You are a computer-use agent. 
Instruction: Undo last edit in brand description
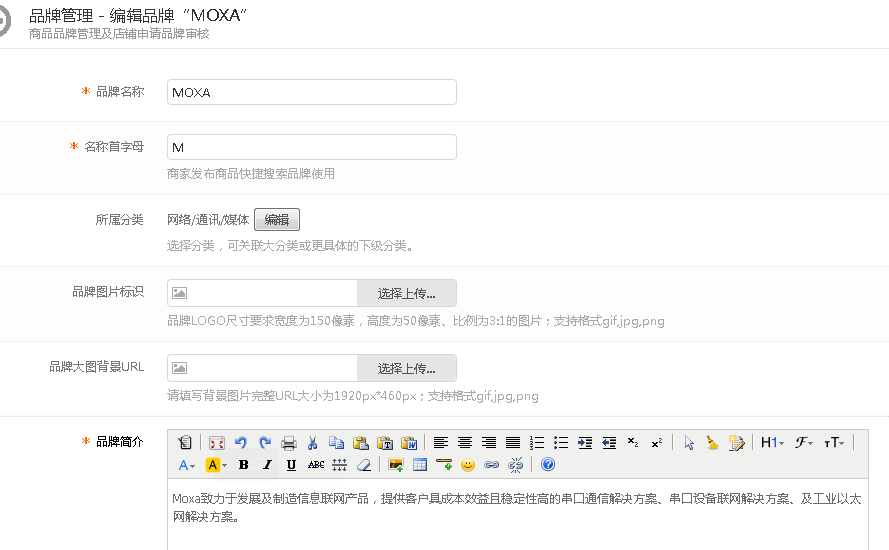(x=240, y=443)
